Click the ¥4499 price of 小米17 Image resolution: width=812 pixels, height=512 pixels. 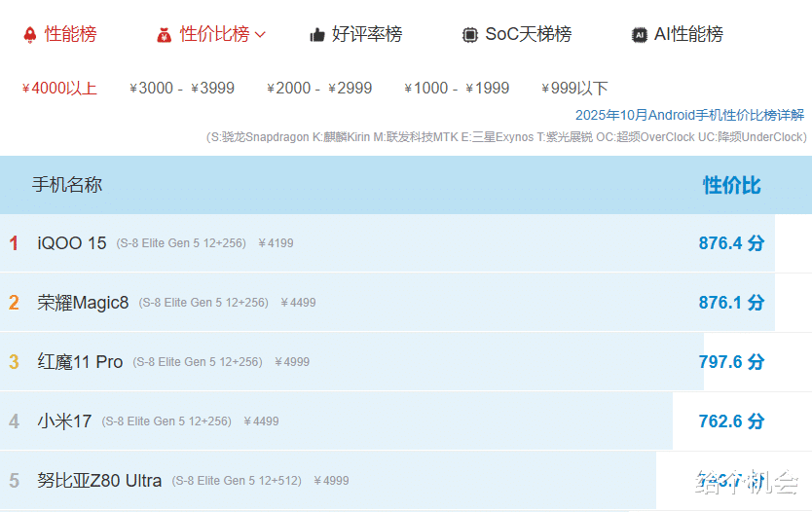261,421
